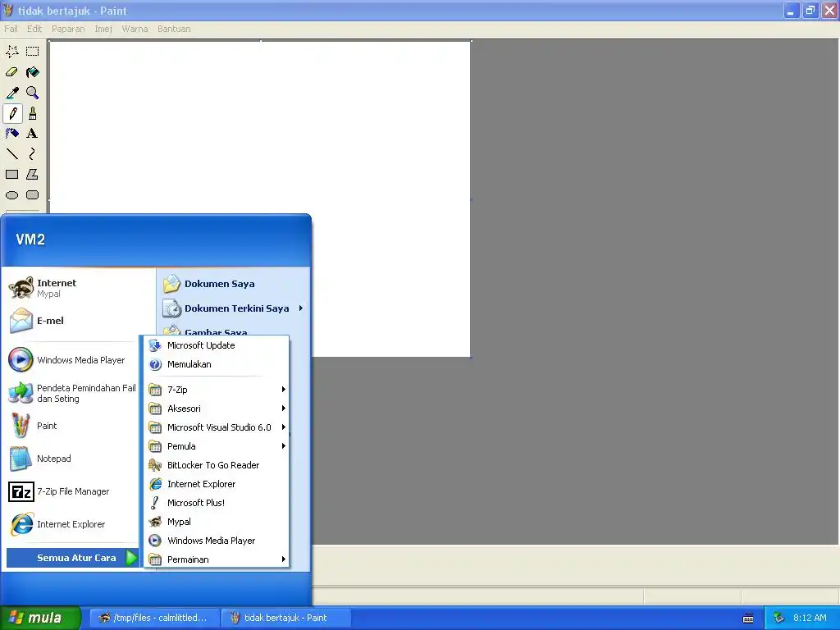This screenshot has height=630, width=840.
Task: Select the rectangular Select tool
Action: 33,52
